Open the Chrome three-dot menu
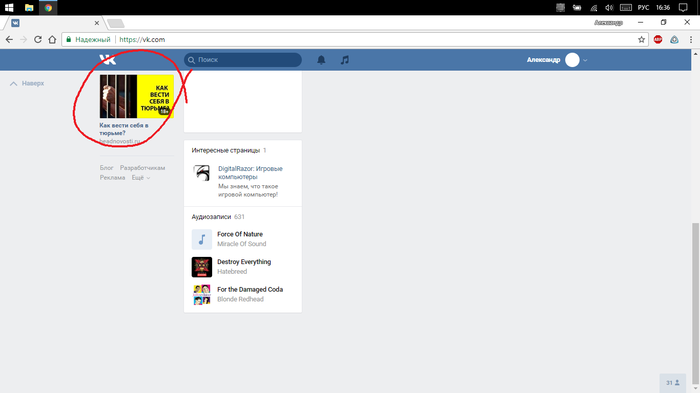 point(691,39)
